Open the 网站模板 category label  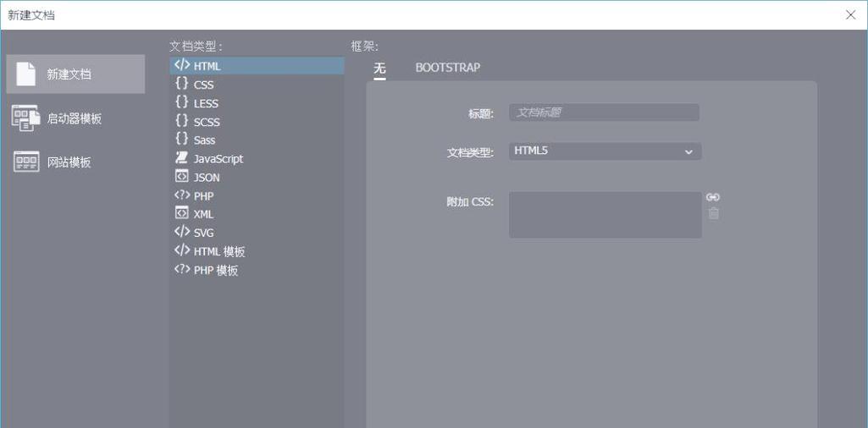click(69, 162)
